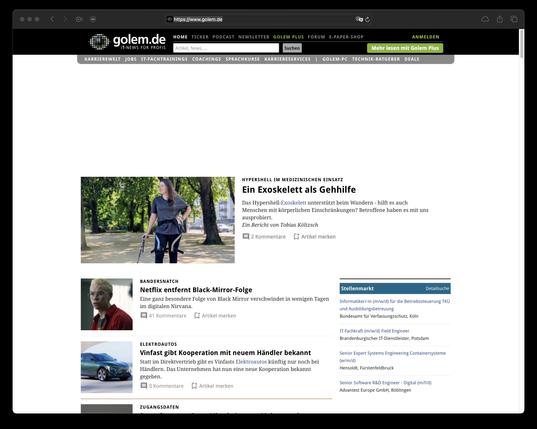Click the Artikel merken icon for Vinfast
The height and width of the screenshot is (429, 537).
click(194, 386)
